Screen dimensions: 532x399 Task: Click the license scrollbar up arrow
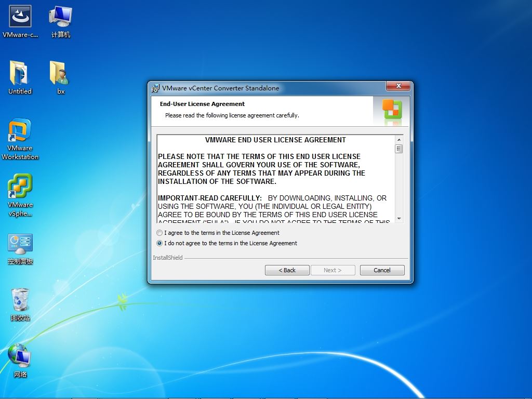[x=399, y=139]
